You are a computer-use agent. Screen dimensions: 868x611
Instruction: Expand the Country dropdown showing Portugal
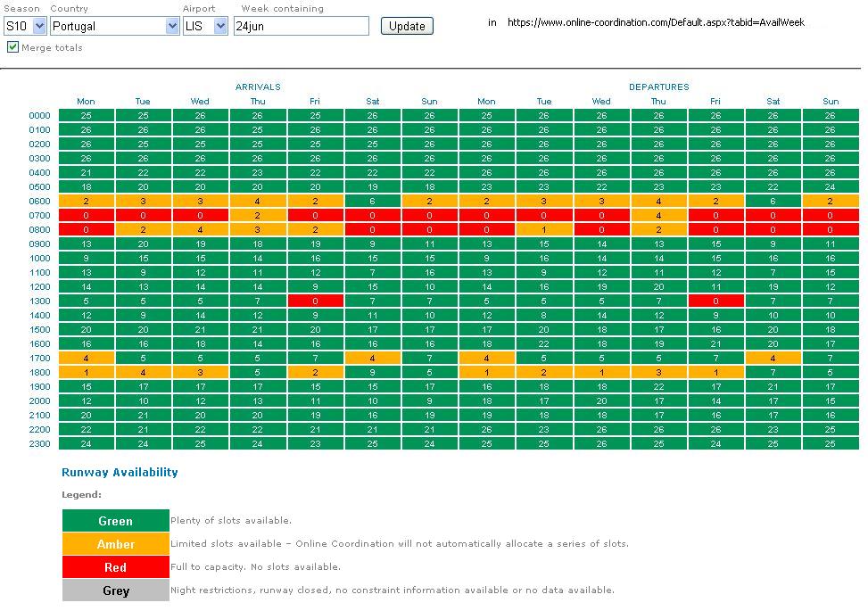pos(115,26)
